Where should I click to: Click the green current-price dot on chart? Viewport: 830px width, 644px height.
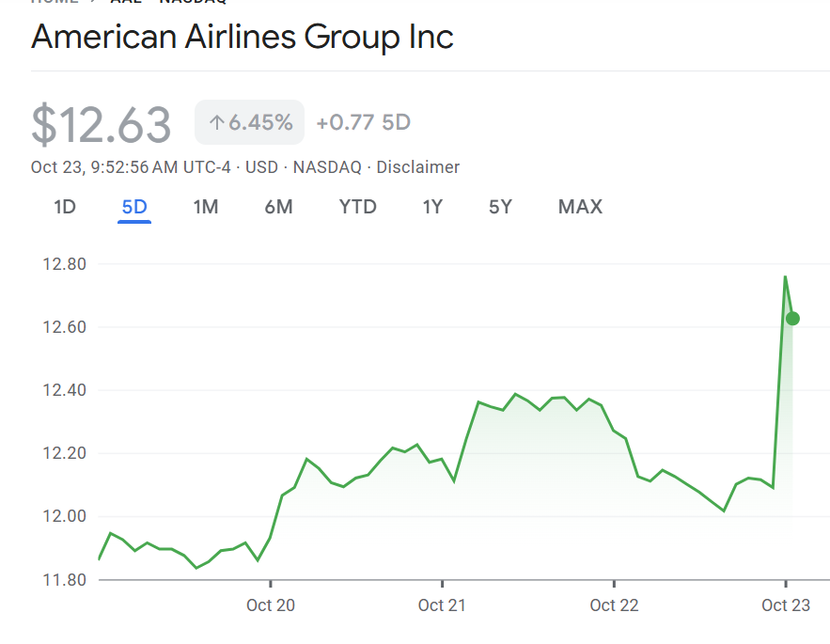point(792,318)
